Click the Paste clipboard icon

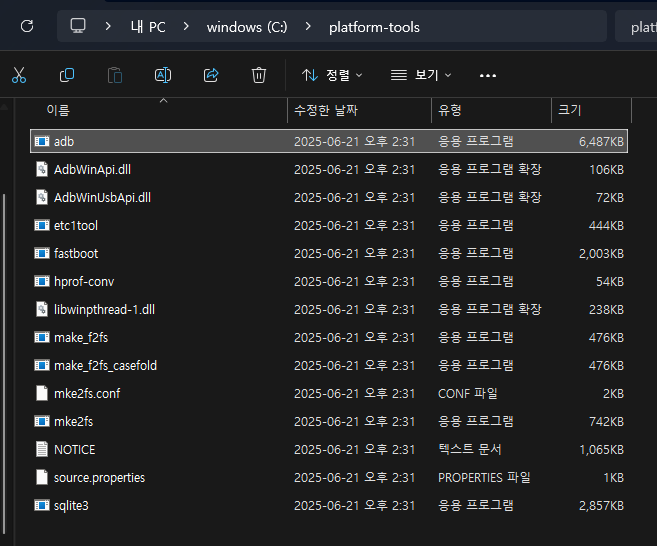[x=115, y=75]
